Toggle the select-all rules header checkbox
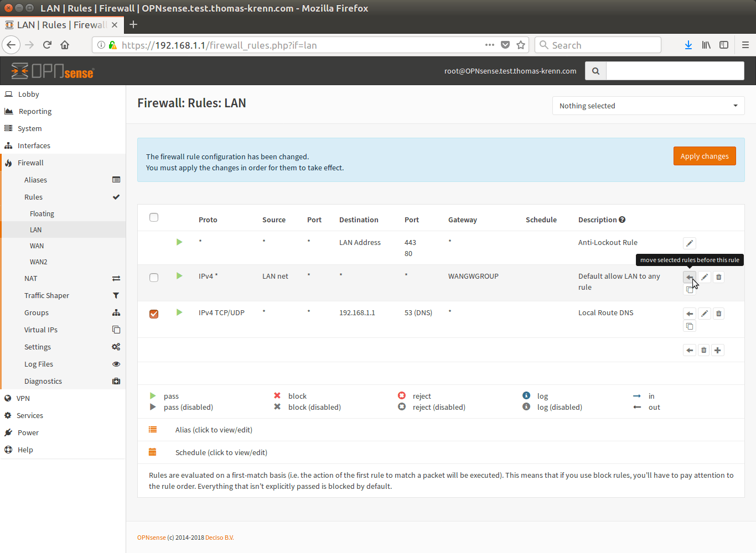The width and height of the screenshot is (756, 553). point(154,217)
